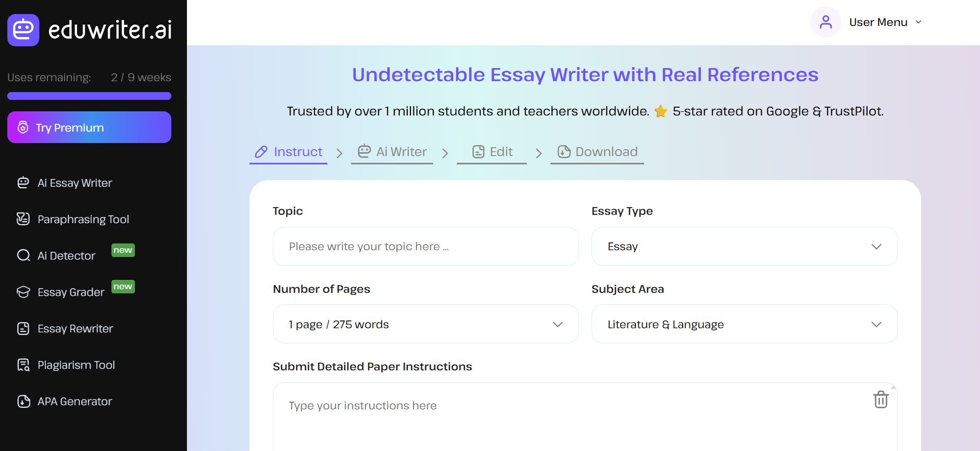Click the uses remaining progress bar

coord(89,96)
